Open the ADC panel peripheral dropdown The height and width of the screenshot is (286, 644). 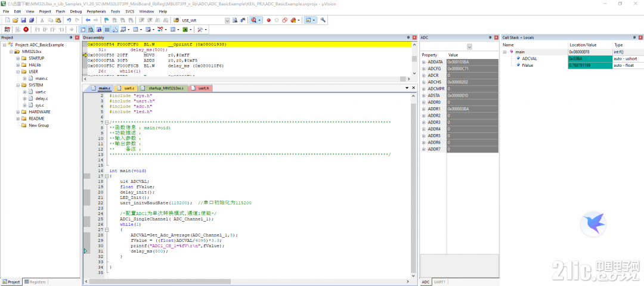[x=469, y=47]
